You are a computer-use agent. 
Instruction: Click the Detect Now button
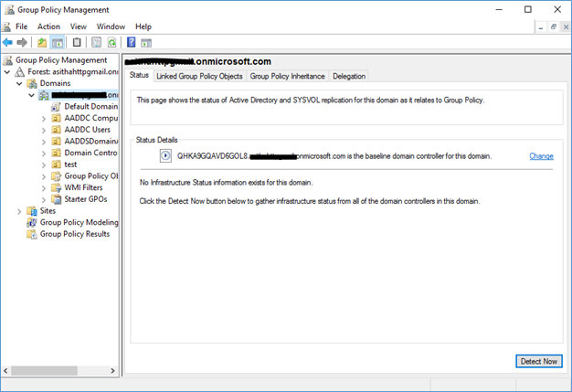point(539,361)
